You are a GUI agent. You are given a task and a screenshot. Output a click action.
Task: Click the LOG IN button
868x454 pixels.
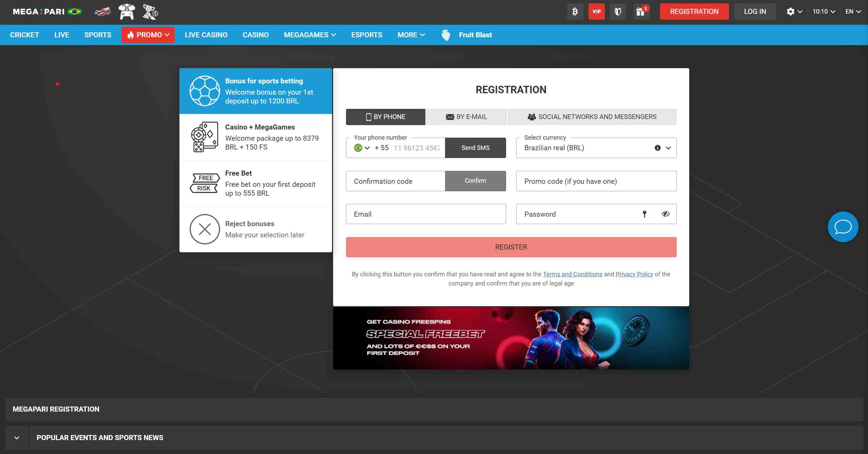tap(755, 12)
